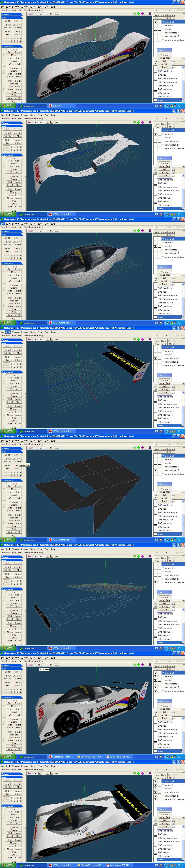Rear-view car window: collapse the outside1 tree triangle
Image resolution: width=185 pixels, height=868 pixels.
click(163, 781)
